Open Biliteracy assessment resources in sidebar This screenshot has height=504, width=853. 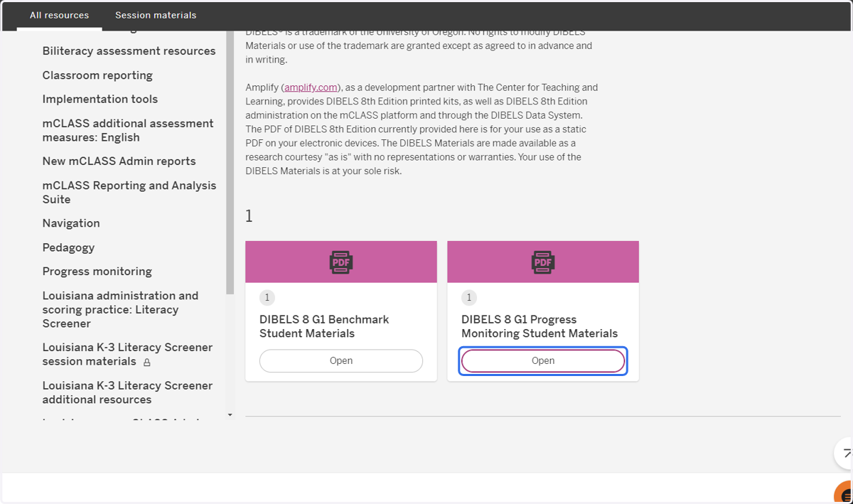coord(129,51)
